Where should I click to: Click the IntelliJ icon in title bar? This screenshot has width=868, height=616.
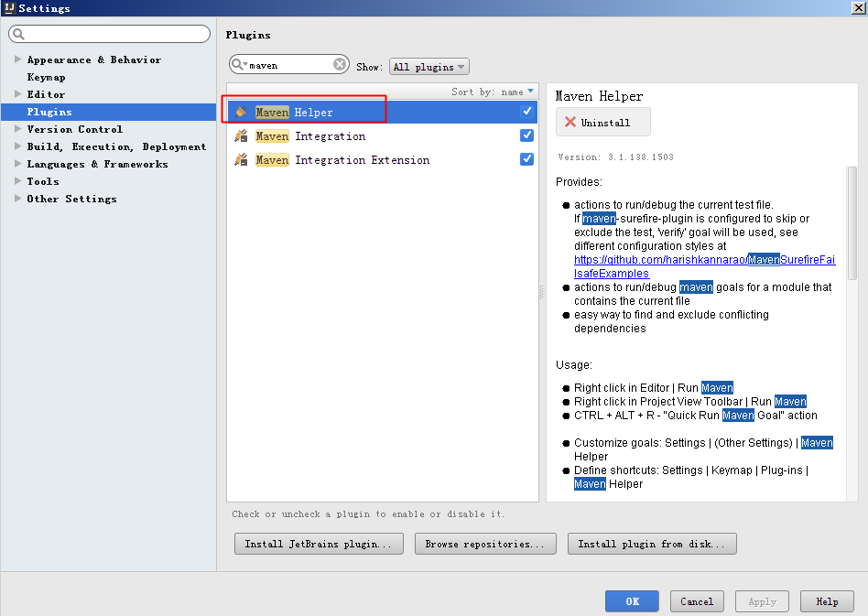pyautogui.click(x=9, y=7)
